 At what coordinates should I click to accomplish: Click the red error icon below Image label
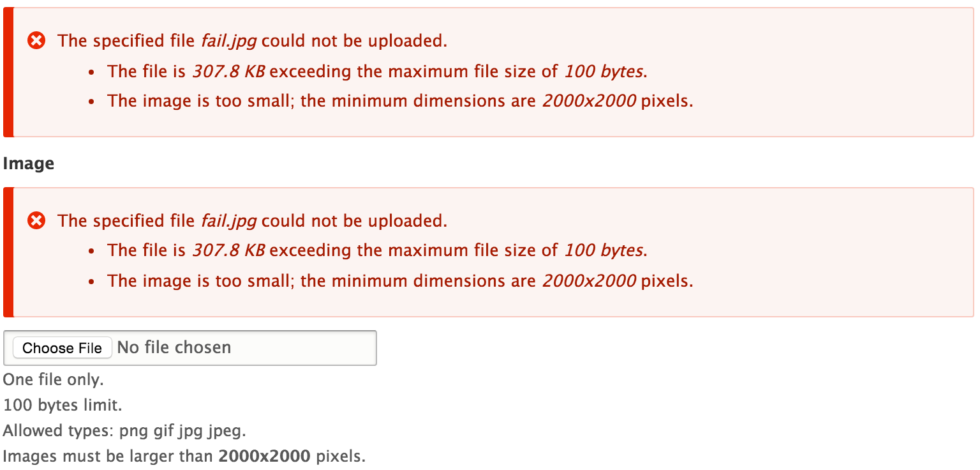[37, 221]
